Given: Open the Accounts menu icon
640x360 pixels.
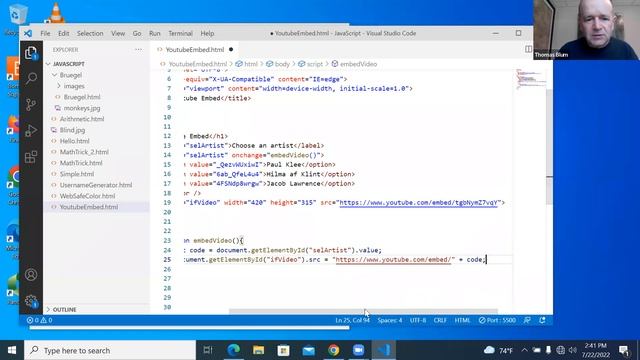Looking at the screenshot, I should tap(31, 275).
